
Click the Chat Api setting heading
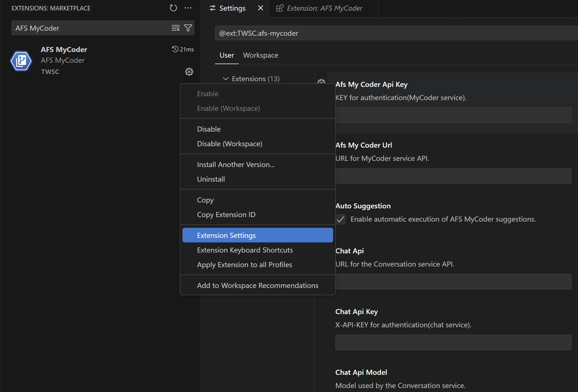[x=349, y=251]
